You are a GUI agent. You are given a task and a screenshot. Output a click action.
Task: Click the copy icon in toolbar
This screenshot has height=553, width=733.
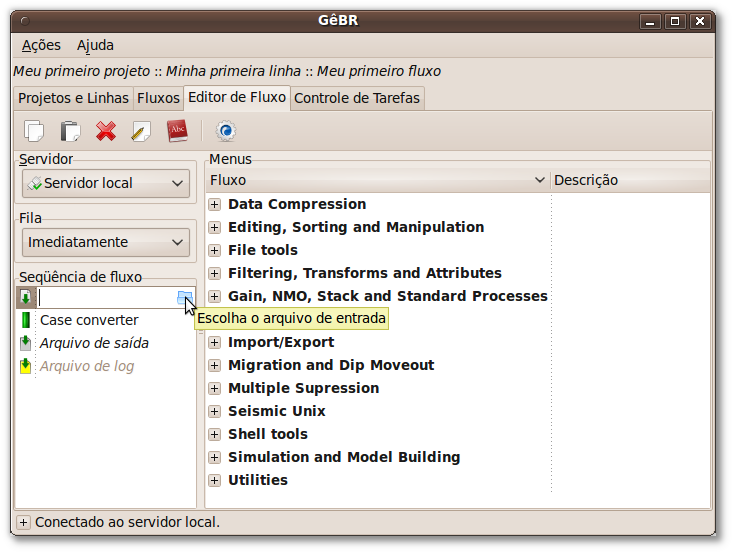tap(34, 131)
